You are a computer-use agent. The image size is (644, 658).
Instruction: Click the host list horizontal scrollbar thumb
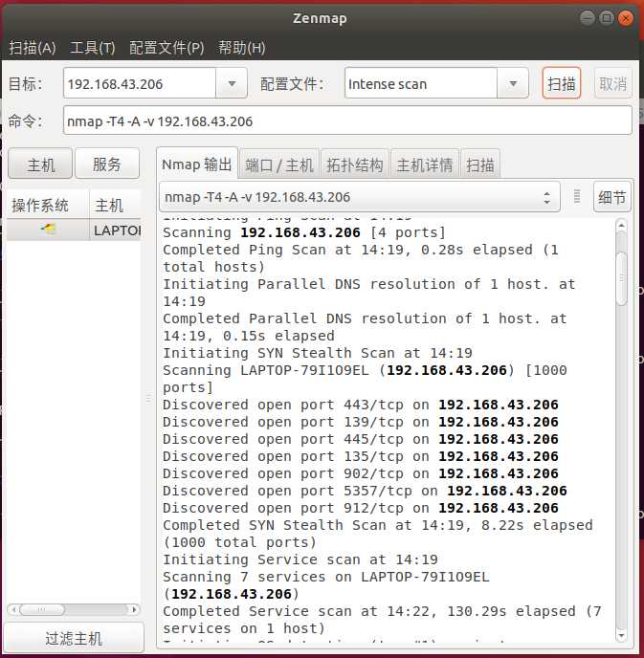(x=42, y=609)
